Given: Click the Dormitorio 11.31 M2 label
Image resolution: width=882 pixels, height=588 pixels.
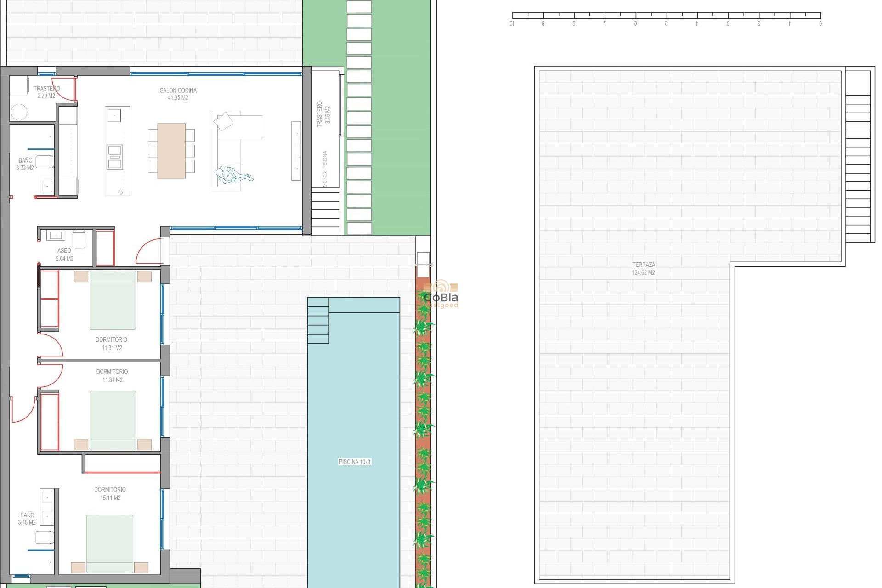Looking at the screenshot, I should (110, 343).
